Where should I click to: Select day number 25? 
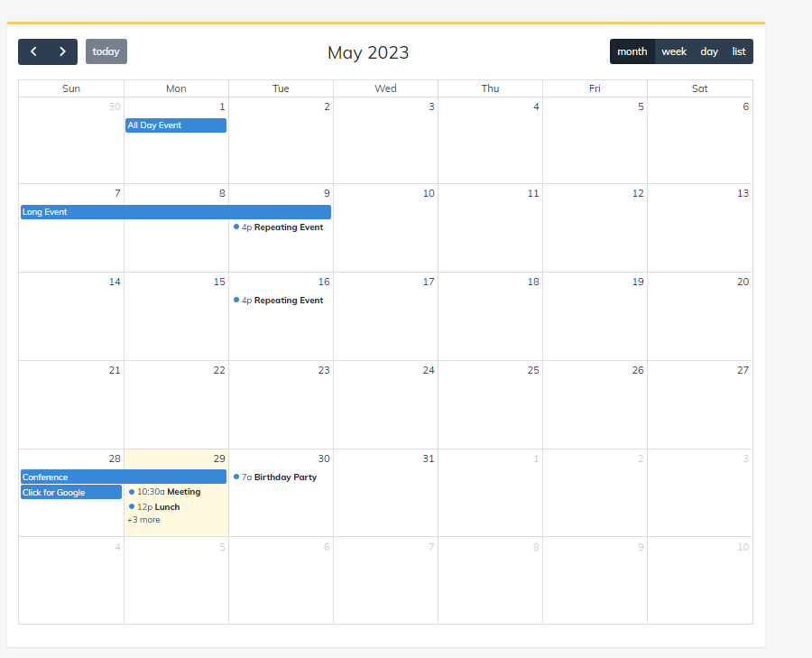click(x=533, y=370)
